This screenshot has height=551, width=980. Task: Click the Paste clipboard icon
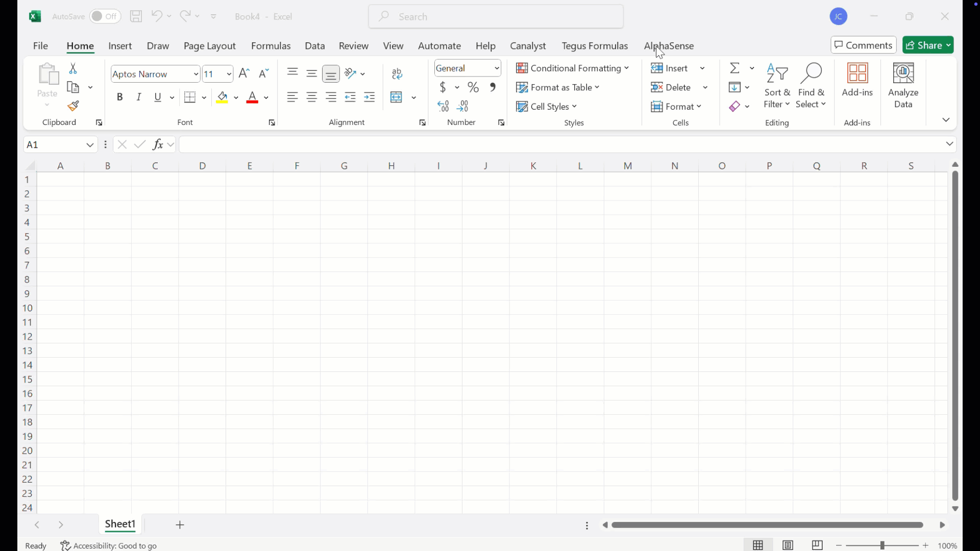point(48,74)
